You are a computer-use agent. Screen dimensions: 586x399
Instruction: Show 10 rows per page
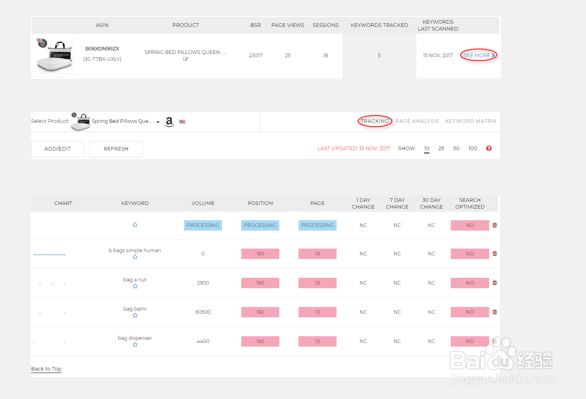(x=426, y=148)
